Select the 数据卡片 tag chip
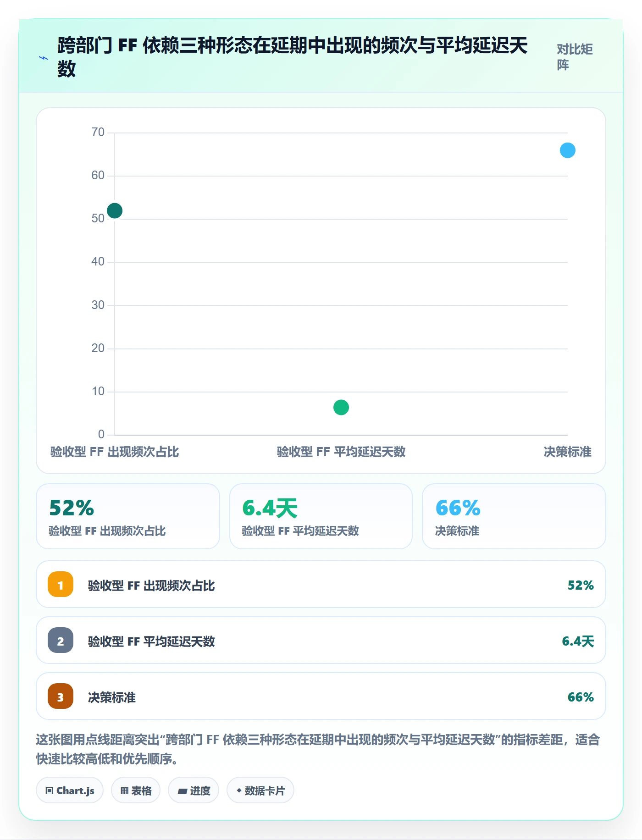 point(260,790)
